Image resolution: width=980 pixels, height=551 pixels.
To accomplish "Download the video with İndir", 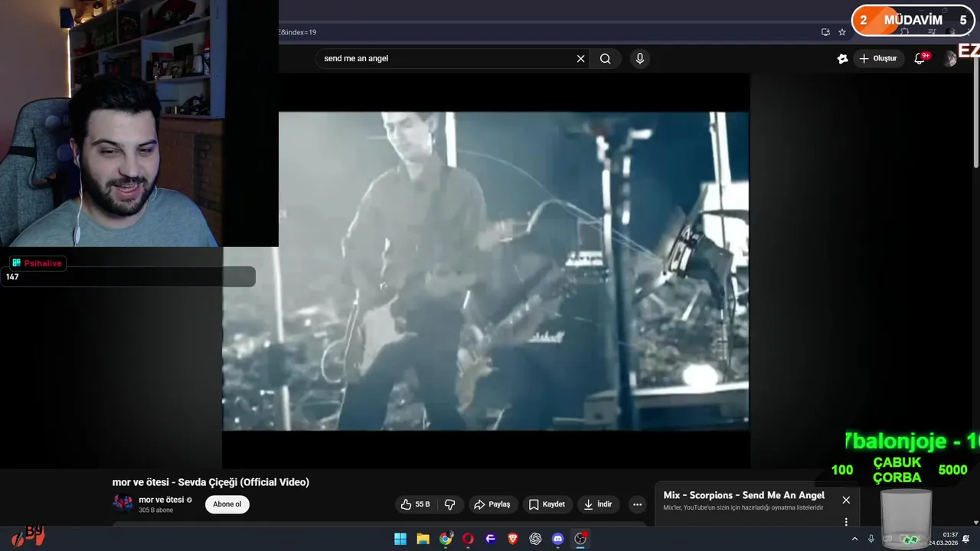I will tap(598, 504).
